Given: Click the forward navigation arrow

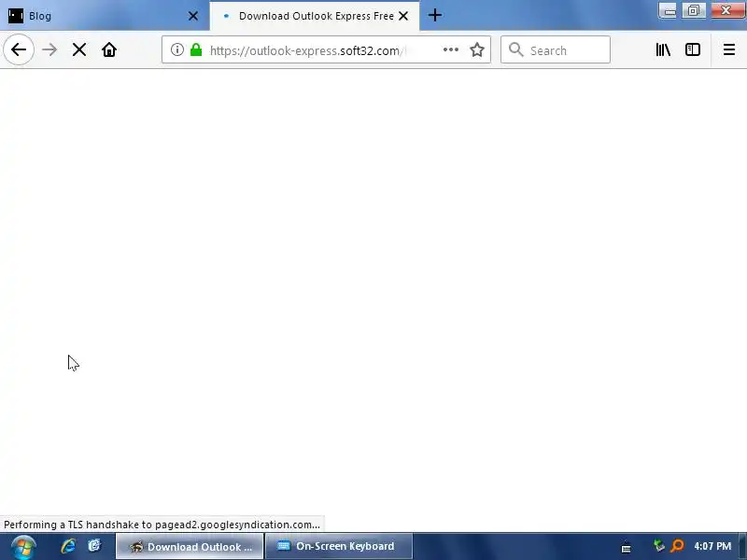Looking at the screenshot, I should [49, 49].
